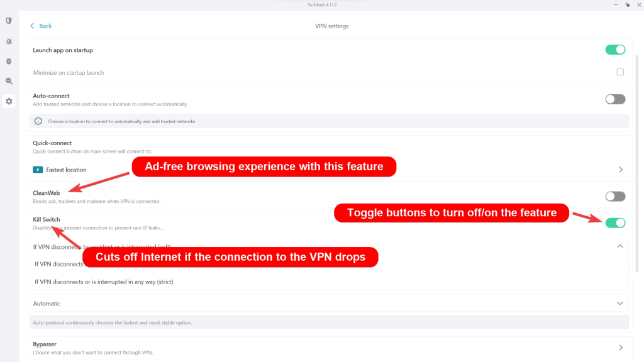
Task: Turn off the Kill Switch toggle
Action: tap(615, 223)
